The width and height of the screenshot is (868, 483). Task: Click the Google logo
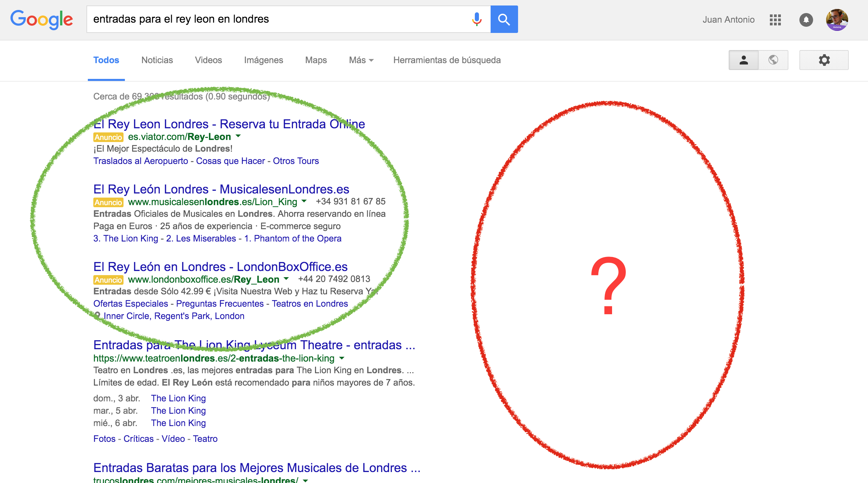pyautogui.click(x=42, y=20)
